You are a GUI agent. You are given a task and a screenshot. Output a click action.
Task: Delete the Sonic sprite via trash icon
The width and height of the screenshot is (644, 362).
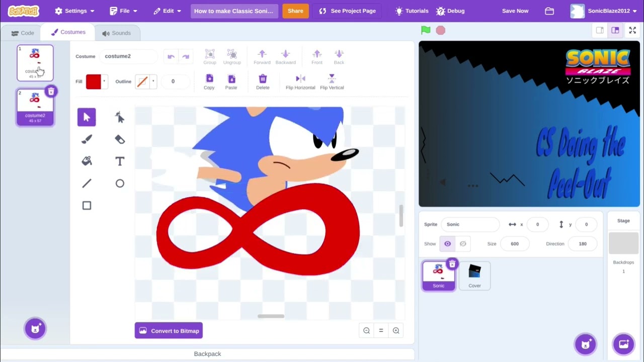452,264
